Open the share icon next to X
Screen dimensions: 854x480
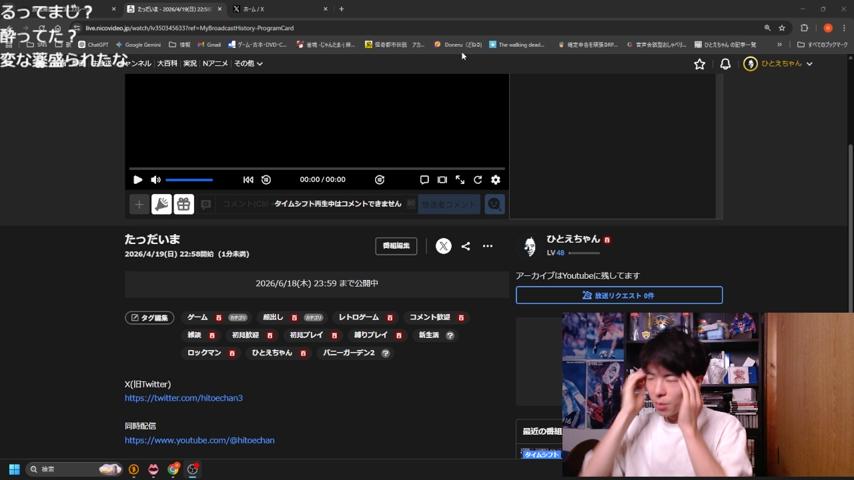pos(466,246)
